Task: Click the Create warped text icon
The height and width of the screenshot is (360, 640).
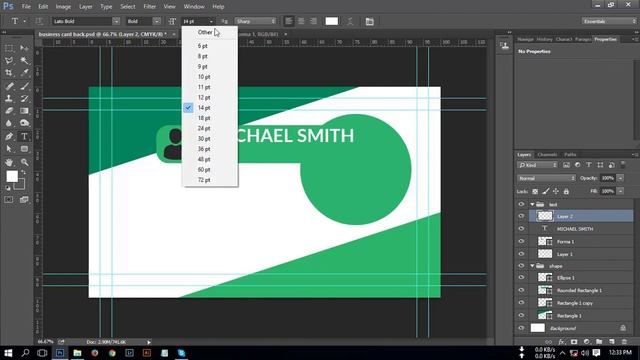Action: click(x=350, y=21)
